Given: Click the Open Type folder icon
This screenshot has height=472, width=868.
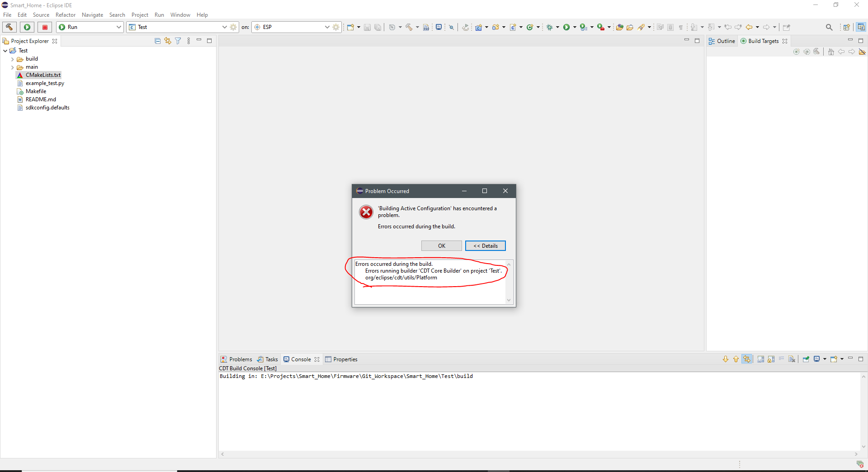Looking at the screenshot, I should (x=619, y=27).
